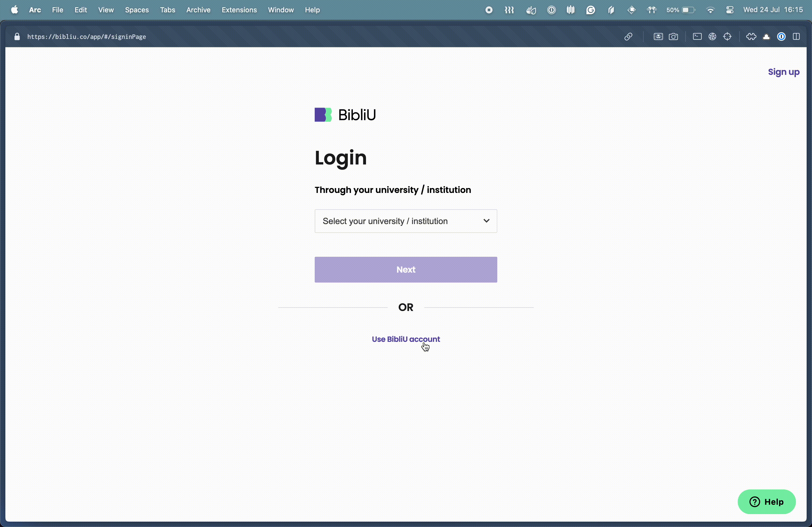Click the screen recording stop icon in menu bar

coord(488,10)
